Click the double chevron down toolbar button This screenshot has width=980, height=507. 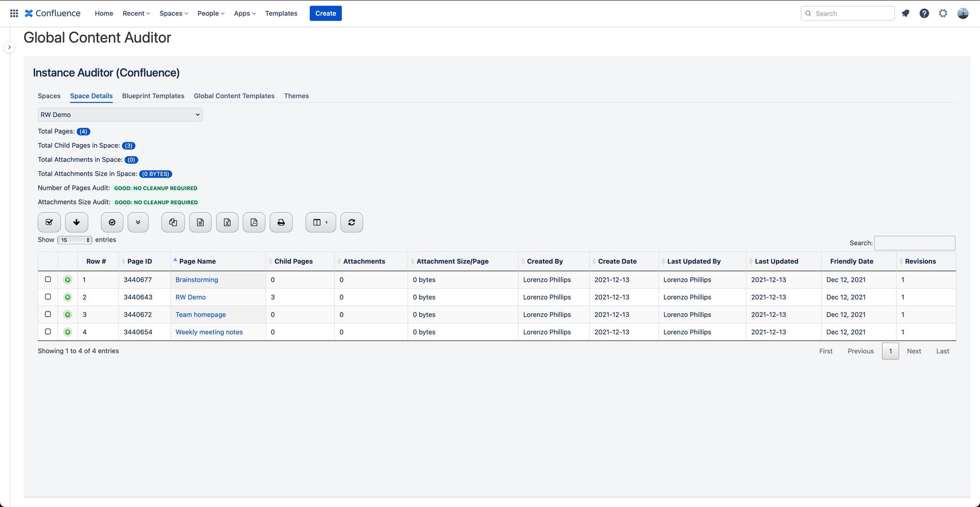click(138, 222)
